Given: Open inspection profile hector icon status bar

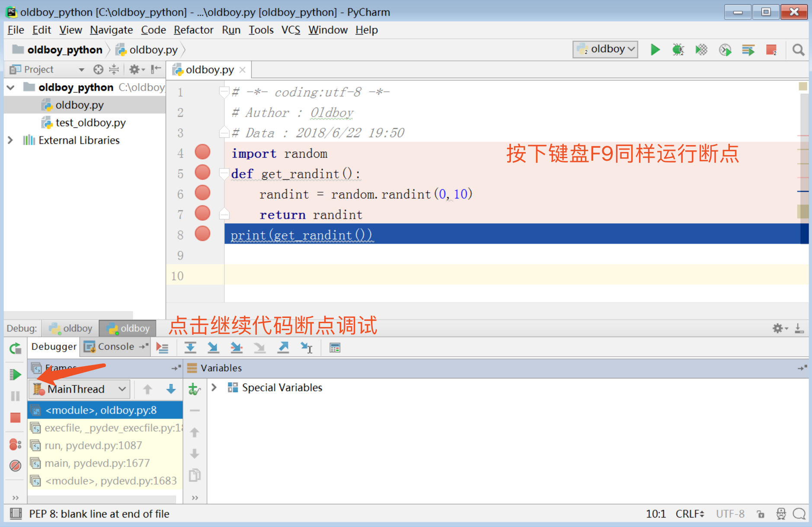Looking at the screenshot, I should click(781, 514).
